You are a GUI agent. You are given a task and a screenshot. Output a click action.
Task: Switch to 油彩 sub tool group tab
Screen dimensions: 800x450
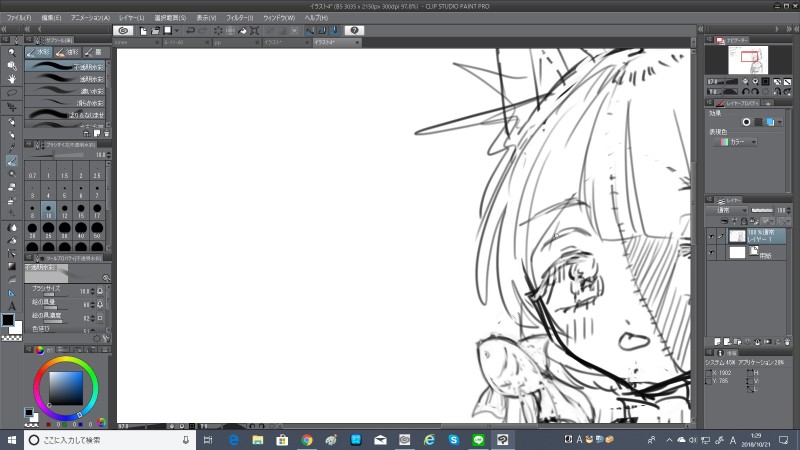coord(67,52)
